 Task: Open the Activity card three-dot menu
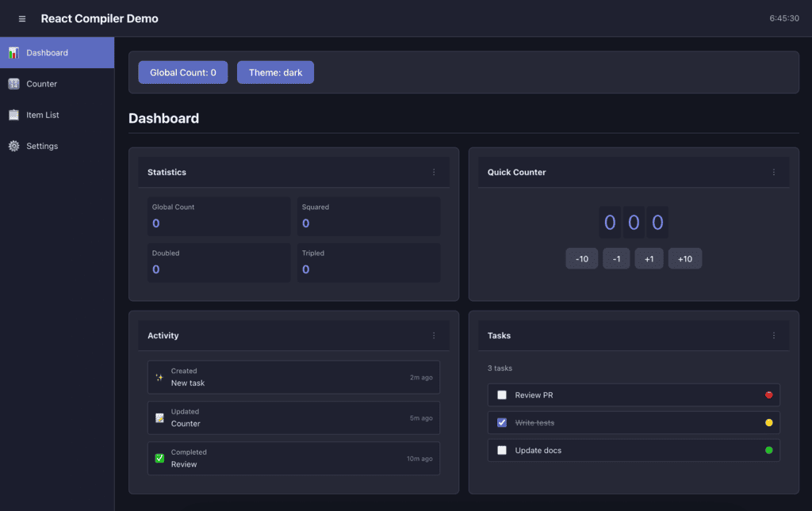pyautogui.click(x=434, y=336)
